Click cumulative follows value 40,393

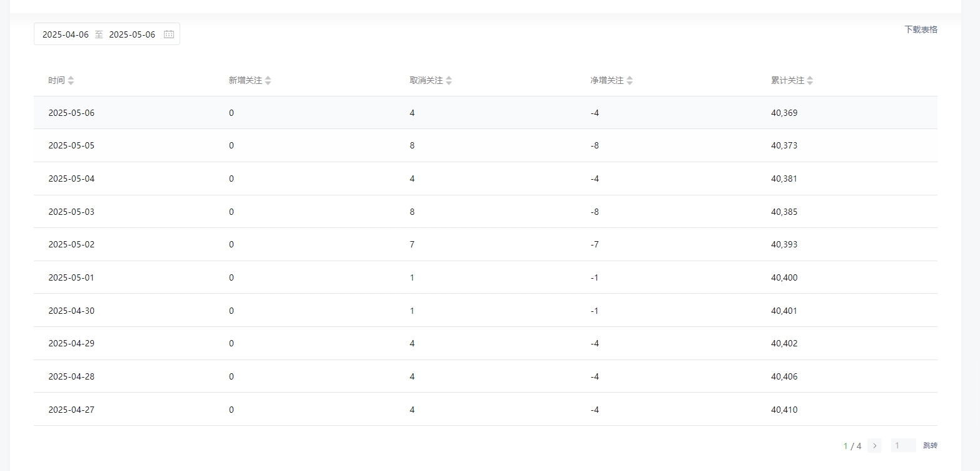[784, 245]
